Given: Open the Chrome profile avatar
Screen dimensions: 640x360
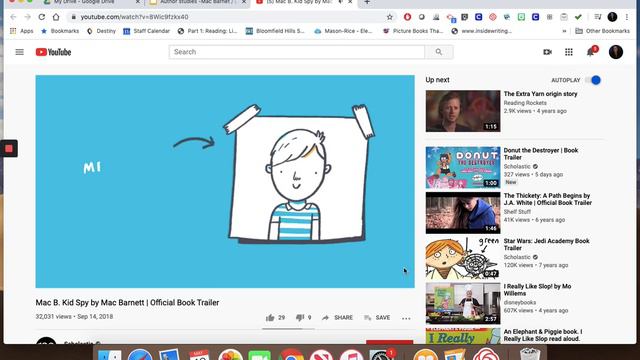Looking at the screenshot, I should click(x=612, y=17).
